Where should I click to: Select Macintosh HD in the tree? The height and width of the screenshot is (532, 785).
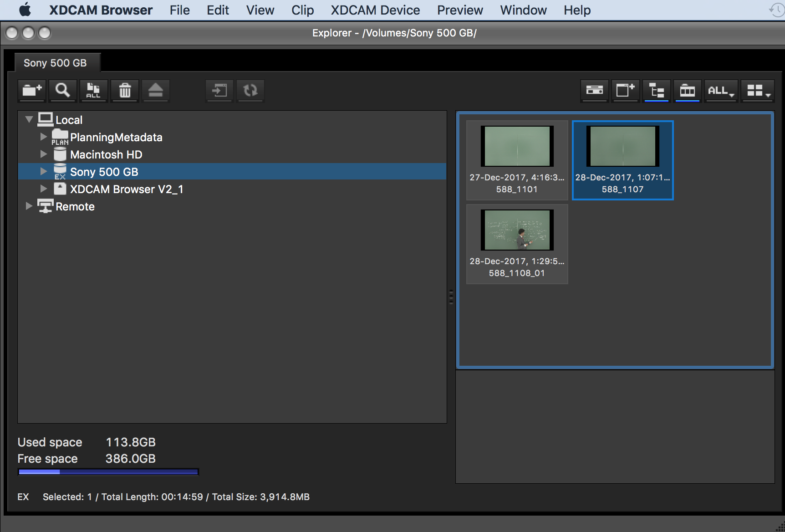(106, 154)
